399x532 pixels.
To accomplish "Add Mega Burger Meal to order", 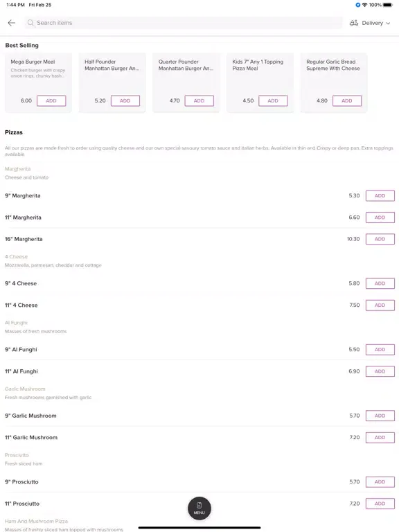I will (51, 100).
